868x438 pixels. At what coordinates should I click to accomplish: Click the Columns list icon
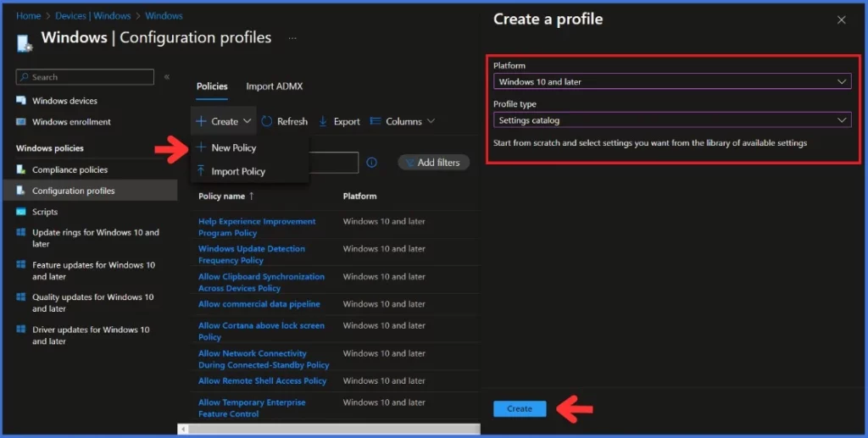click(x=376, y=121)
